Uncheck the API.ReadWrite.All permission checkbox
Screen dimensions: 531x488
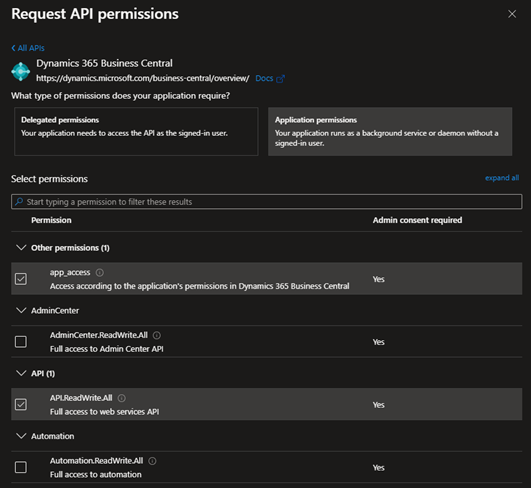pos(21,404)
